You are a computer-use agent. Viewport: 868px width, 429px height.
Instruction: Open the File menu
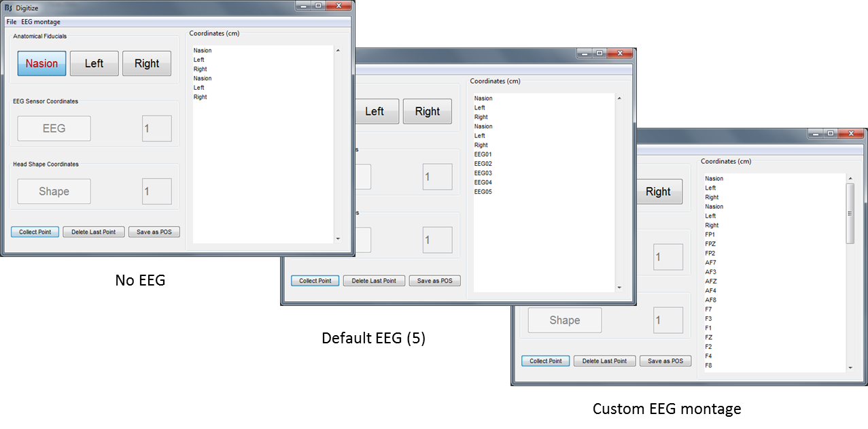[12, 22]
